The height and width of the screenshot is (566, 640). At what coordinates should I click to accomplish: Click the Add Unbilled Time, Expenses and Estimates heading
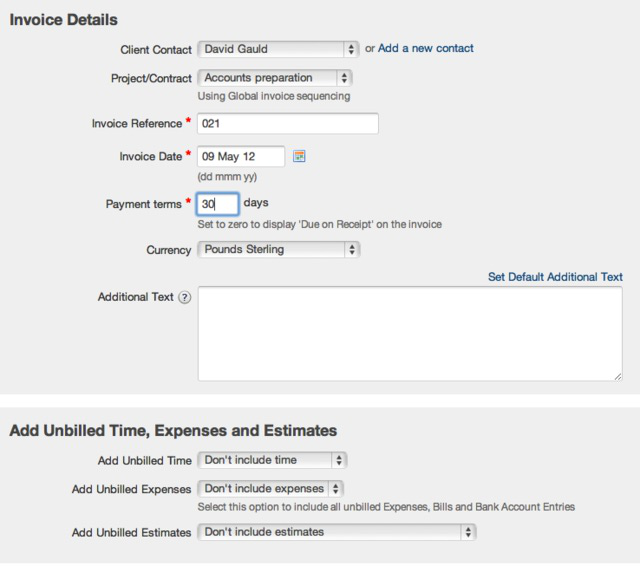pos(173,431)
